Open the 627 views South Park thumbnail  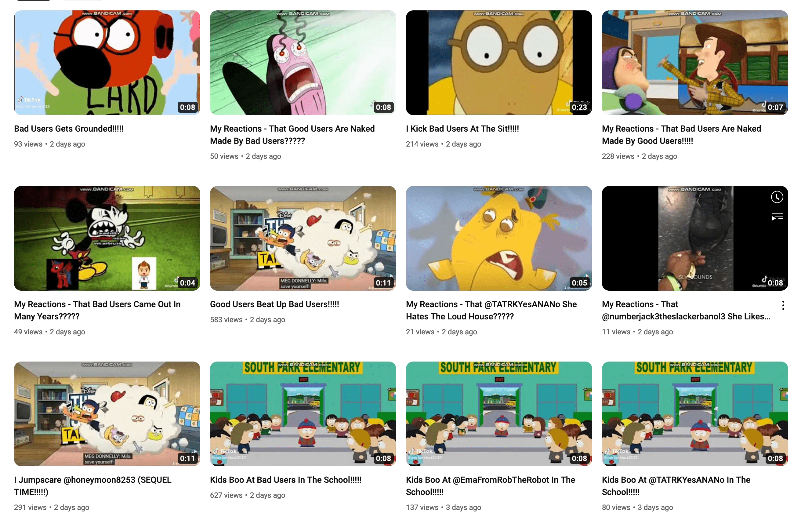click(303, 414)
